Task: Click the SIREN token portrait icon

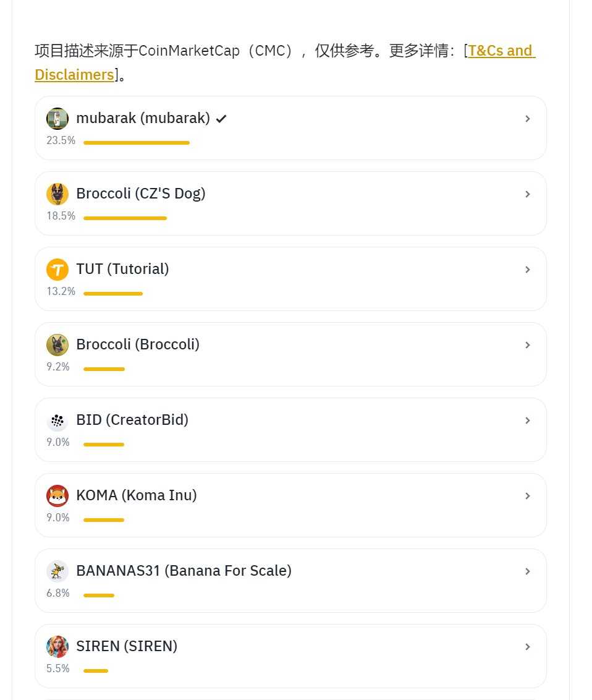Action: [x=57, y=647]
